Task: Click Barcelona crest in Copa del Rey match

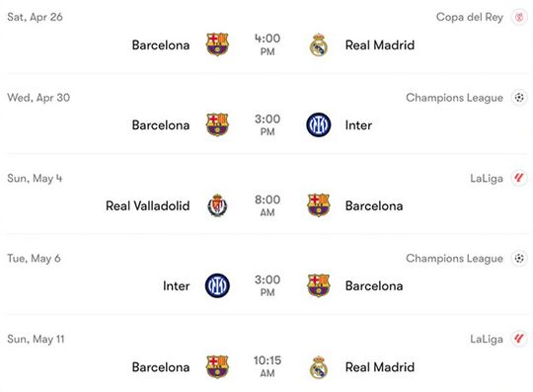Action: [217, 44]
